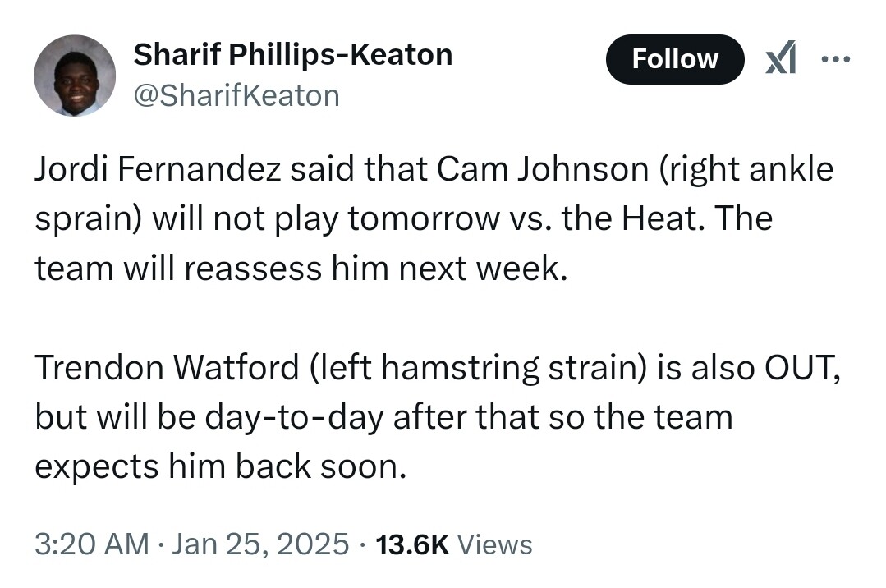Open the @SharifKeaton handle link
Image resolution: width=886 pixels, height=588 pixels.
pyautogui.click(x=236, y=96)
